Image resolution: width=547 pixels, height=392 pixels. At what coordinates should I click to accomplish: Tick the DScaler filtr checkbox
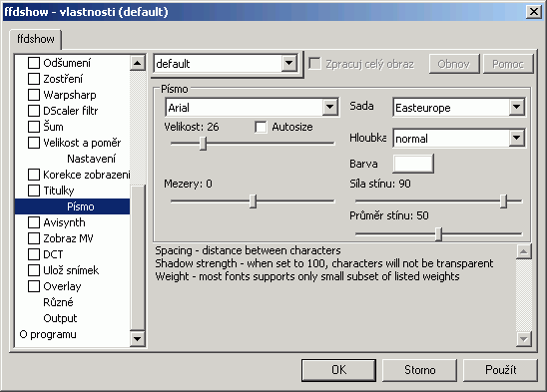coord(34,111)
